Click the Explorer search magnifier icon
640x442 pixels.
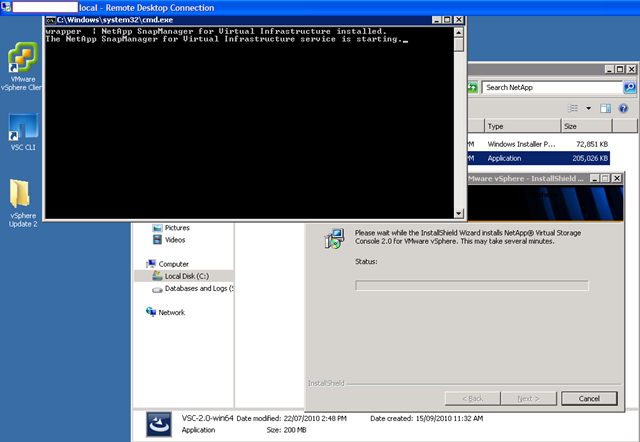[630, 87]
